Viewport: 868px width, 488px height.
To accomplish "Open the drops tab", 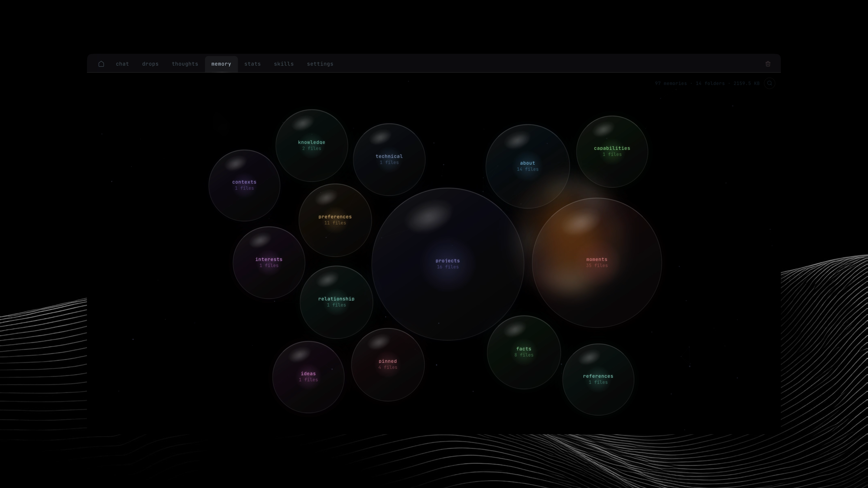I will click(x=150, y=64).
